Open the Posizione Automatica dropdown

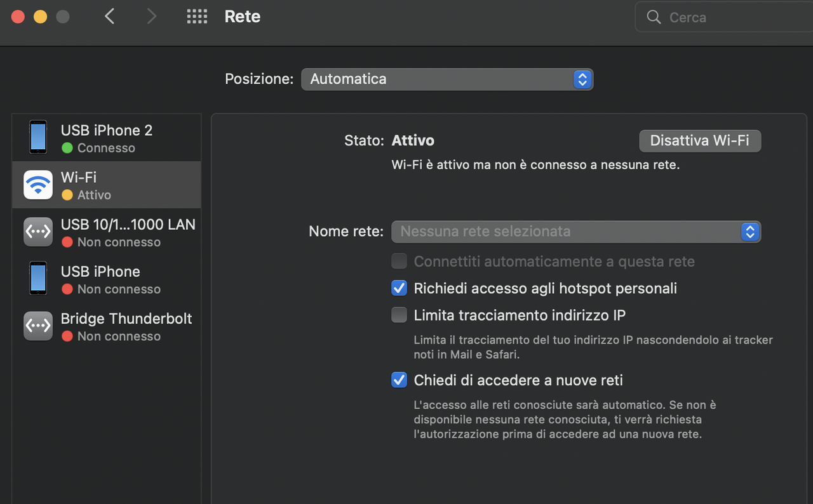[x=447, y=79]
